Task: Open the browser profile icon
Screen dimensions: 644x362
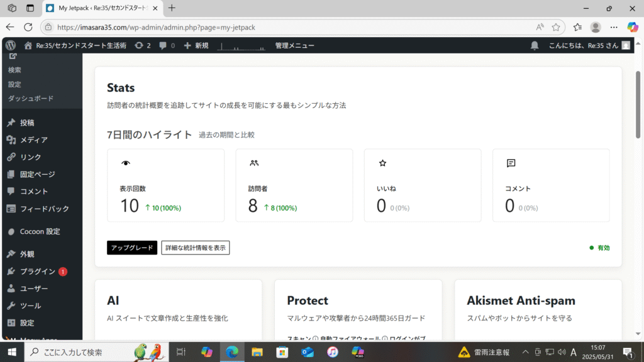Action: (596, 28)
